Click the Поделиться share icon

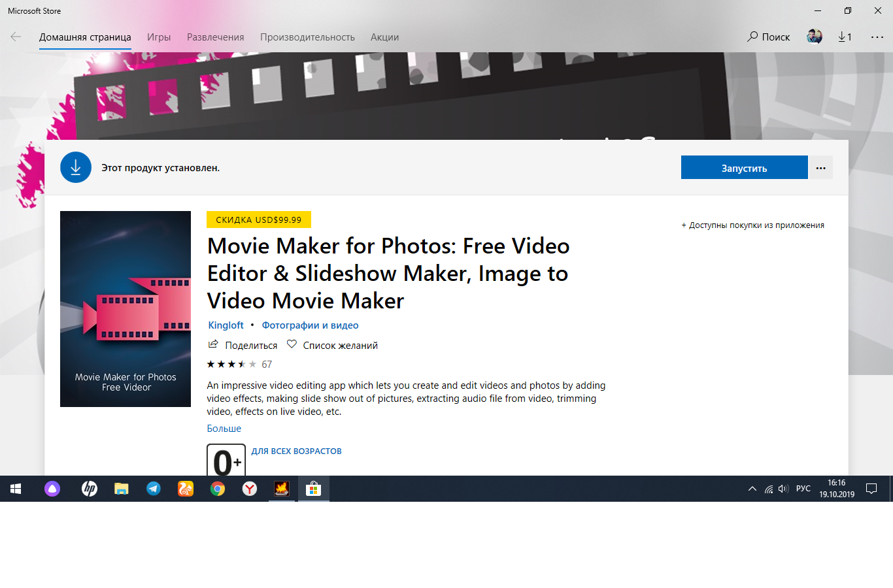click(x=213, y=345)
